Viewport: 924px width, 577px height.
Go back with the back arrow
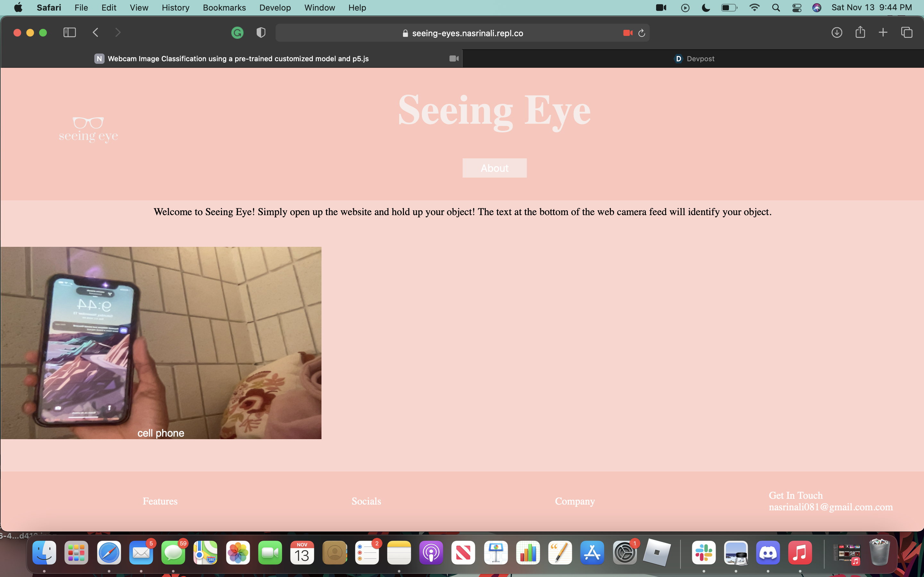point(96,33)
